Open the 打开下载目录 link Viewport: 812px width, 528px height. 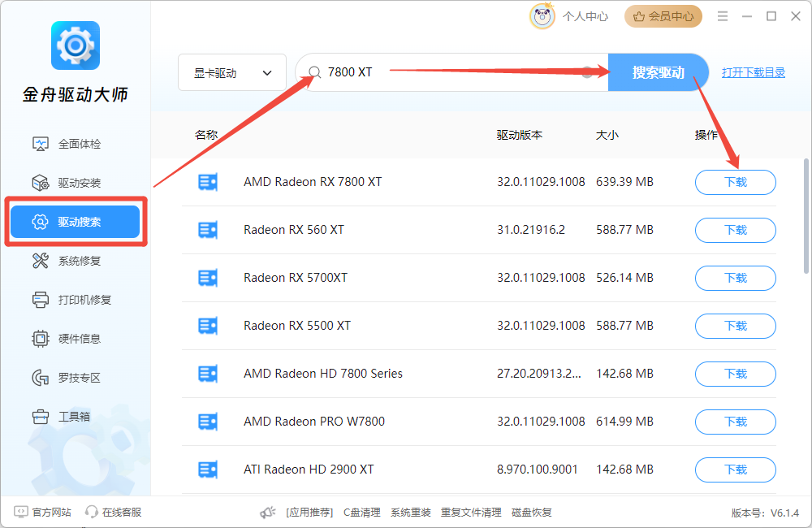754,72
